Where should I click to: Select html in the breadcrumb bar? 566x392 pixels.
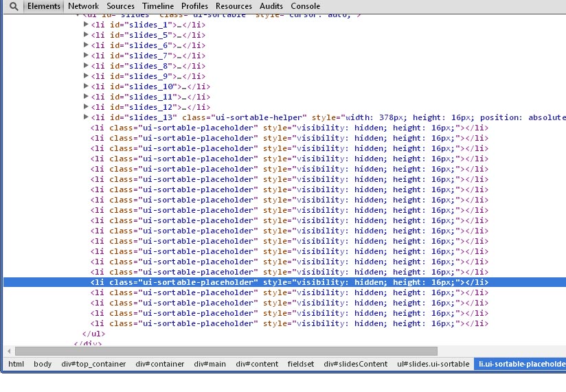tap(16, 364)
